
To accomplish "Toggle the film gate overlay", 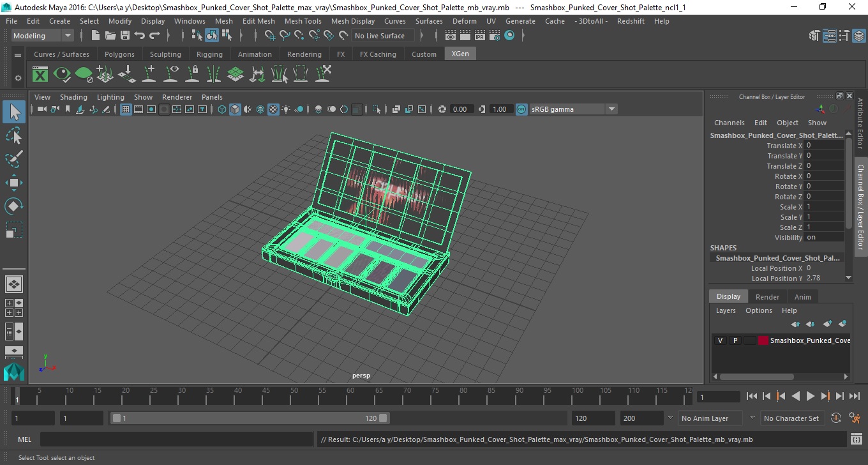I will pos(138,109).
